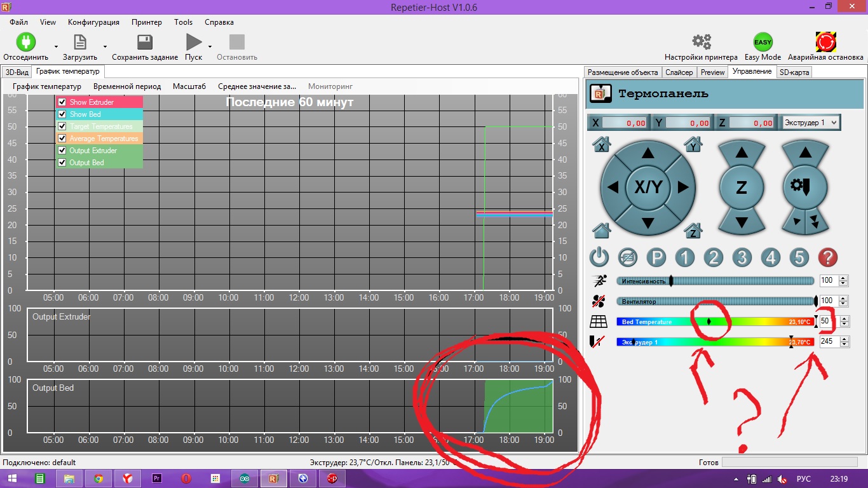Click the Bed Temperature slider bar

pos(715,322)
